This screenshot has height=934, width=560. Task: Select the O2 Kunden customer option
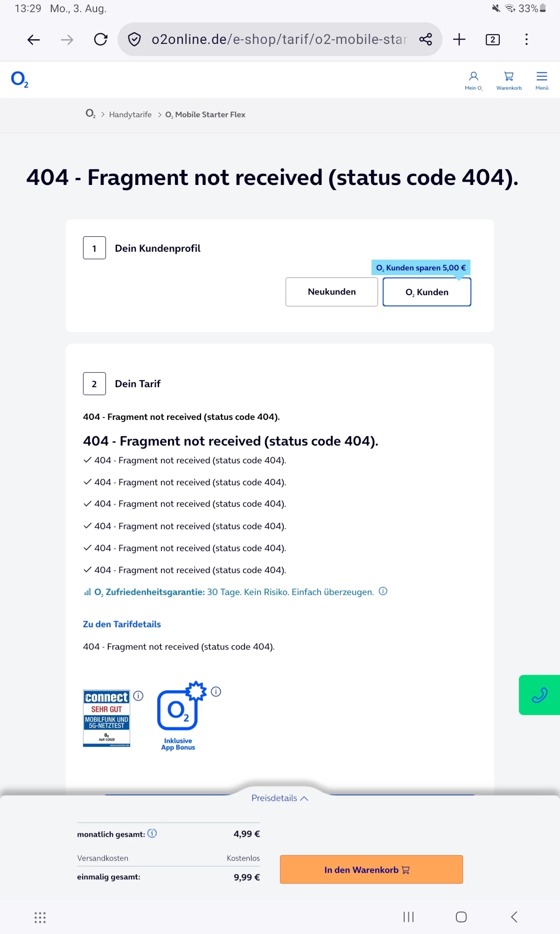427,292
